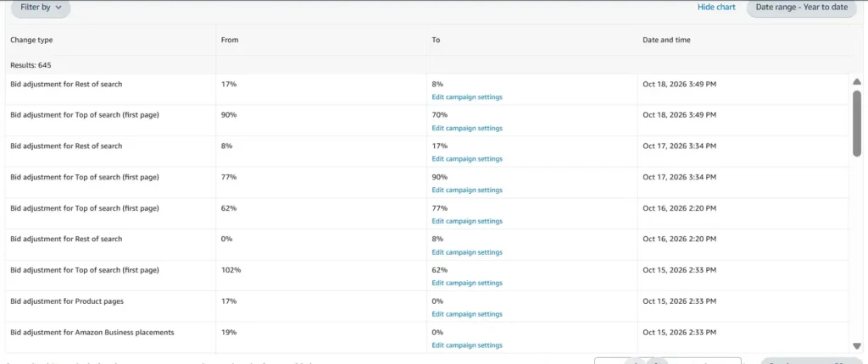Viewport: 868px width, 364px height.
Task: Click date Oct 17, 2026 3:34 PM for Rest of search
Action: pos(679,146)
